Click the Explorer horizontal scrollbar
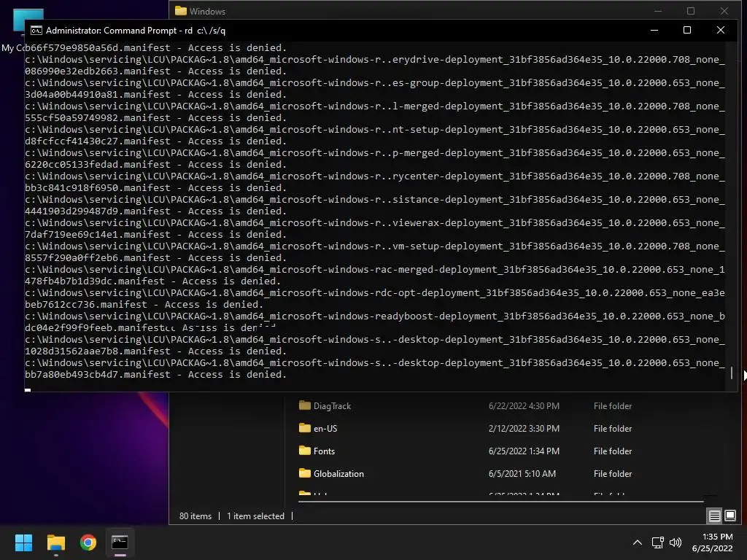Image resolution: width=747 pixels, height=560 pixels. coord(500,502)
